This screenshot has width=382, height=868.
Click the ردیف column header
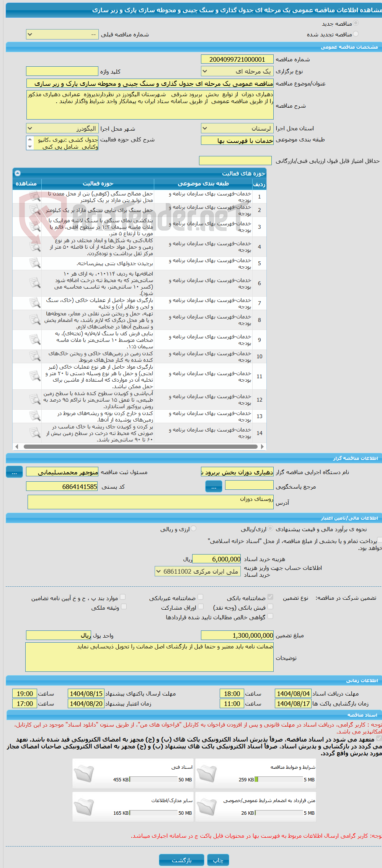[x=259, y=184]
